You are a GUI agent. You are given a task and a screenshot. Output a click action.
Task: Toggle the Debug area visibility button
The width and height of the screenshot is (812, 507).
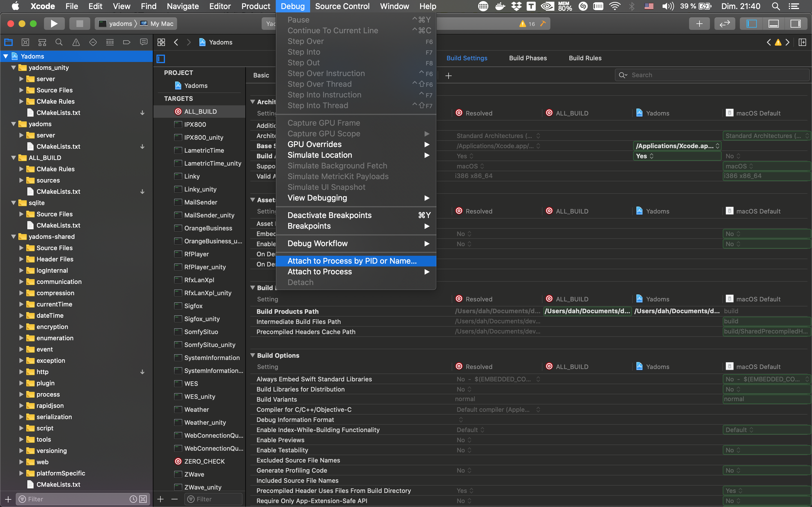click(773, 23)
